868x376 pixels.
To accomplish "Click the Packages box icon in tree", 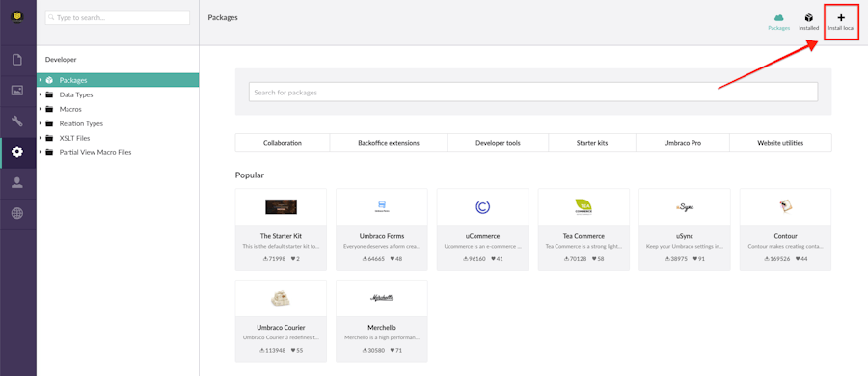I will pyautogui.click(x=49, y=80).
